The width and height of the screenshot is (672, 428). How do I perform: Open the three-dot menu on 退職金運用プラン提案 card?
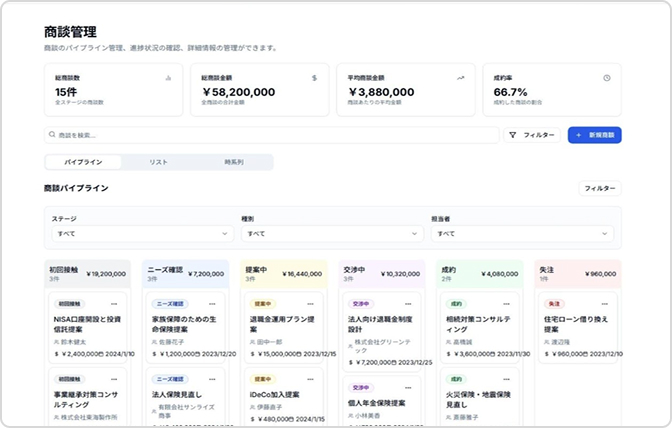point(311,303)
